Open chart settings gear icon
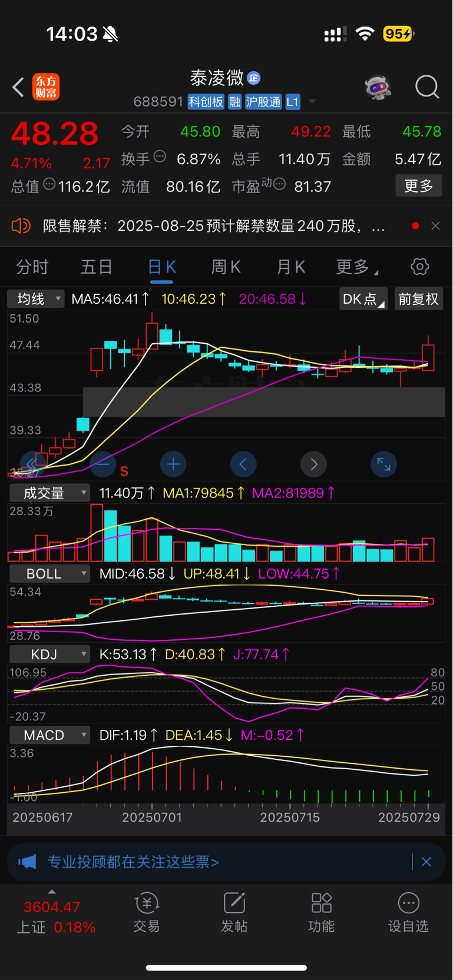This screenshot has height=980, width=453. coord(419,267)
